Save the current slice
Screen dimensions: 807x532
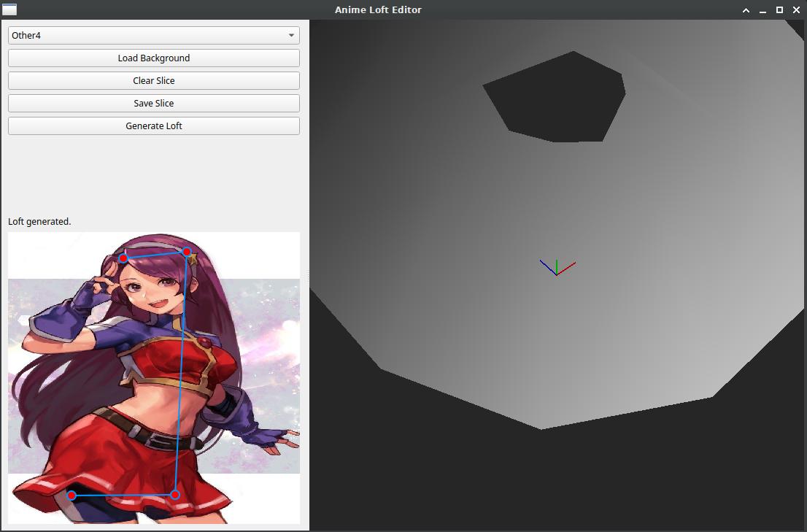153,104
